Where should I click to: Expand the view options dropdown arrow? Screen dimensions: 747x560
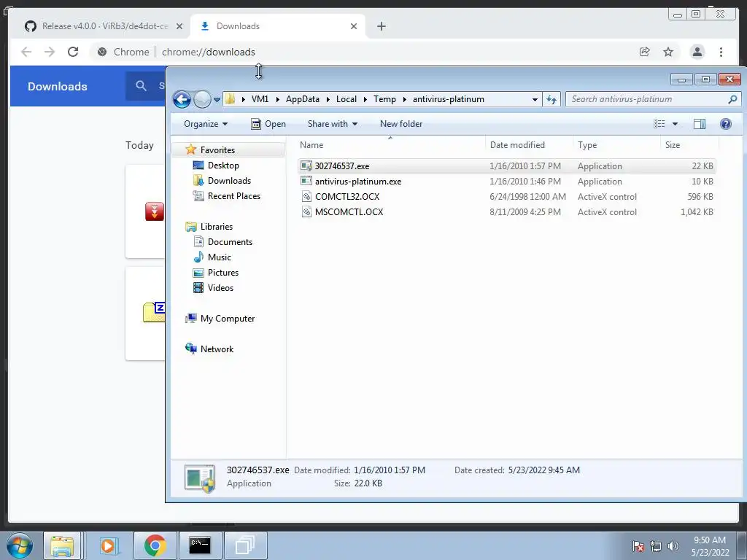tap(675, 124)
